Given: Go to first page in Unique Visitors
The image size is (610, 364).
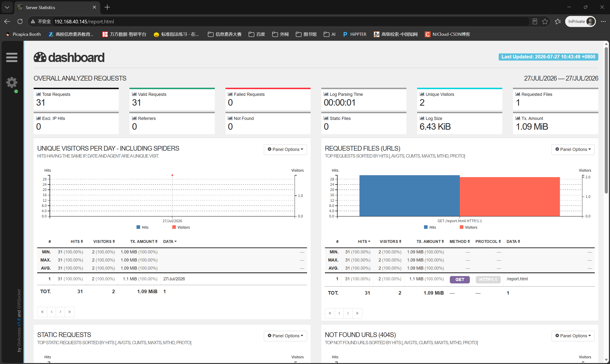Looking at the screenshot, I should 42,312.
